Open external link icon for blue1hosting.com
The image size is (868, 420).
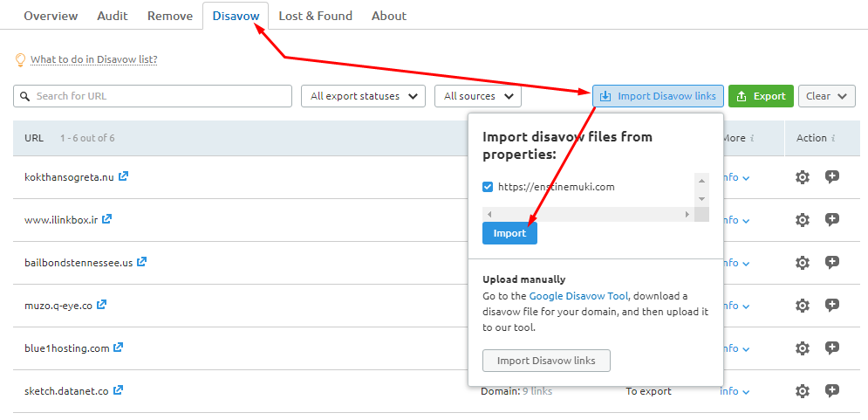pyautogui.click(x=119, y=348)
